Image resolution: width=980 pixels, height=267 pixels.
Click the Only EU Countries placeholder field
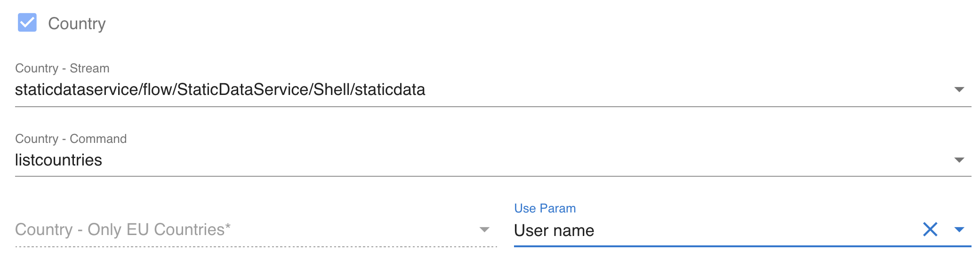point(123,229)
